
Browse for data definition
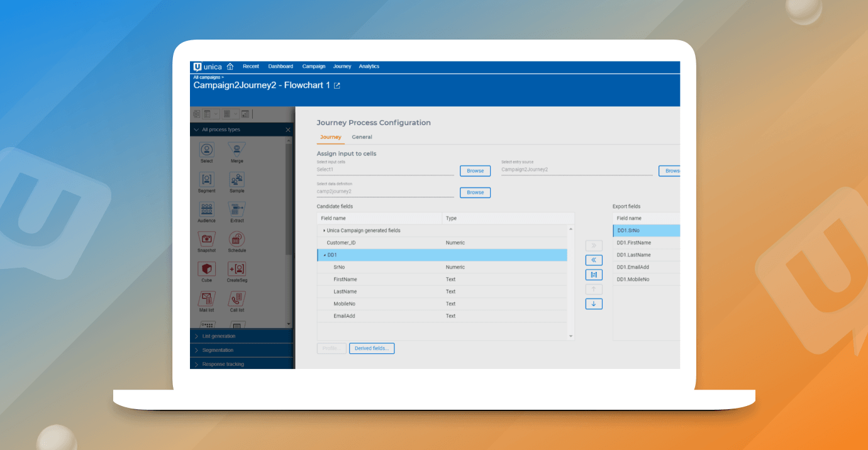[x=476, y=192]
